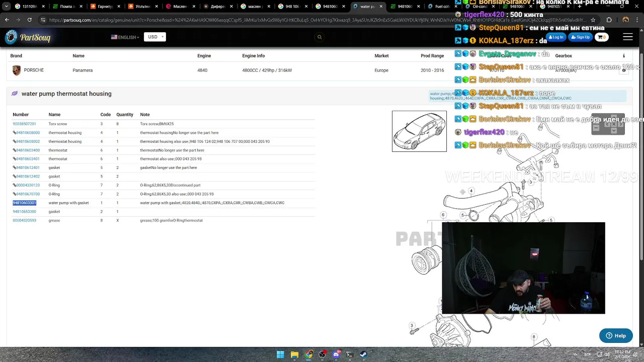Click the 'Torx screw' name cell
644x362 pixels.
pyautogui.click(x=57, y=124)
